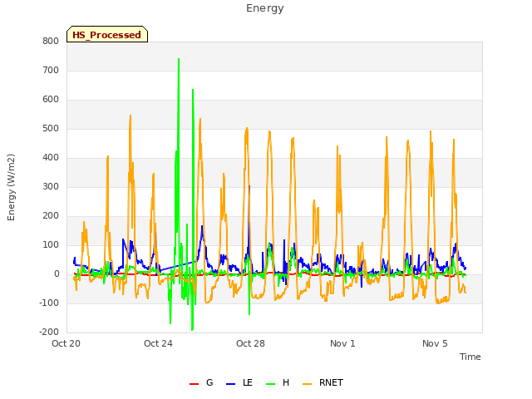Click the -100 y-axis tick label
Viewport: 532px width, 399px height.
pyautogui.click(x=49, y=303)
